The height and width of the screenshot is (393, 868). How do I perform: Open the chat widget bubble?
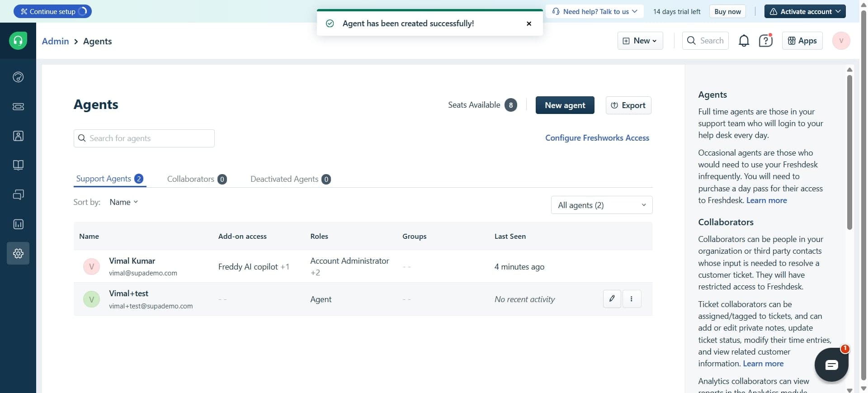[831, 365]
